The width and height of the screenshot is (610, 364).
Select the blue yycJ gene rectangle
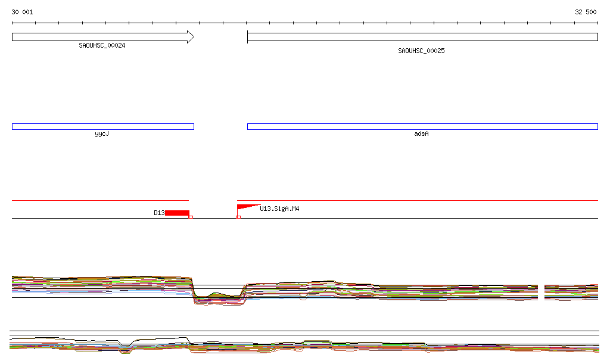(103, 126)
